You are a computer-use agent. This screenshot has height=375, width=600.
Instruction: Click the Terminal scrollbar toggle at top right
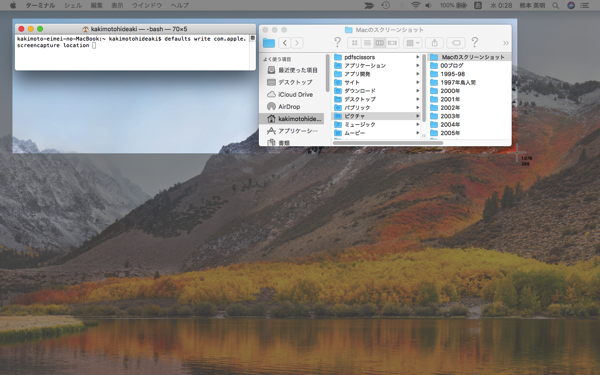pyautogui.click(x=252, y=38)
